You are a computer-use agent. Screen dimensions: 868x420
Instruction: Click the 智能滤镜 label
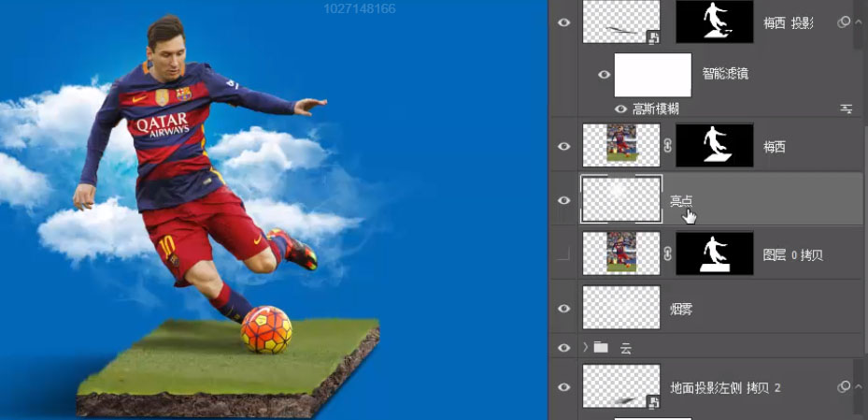[725, 74]
